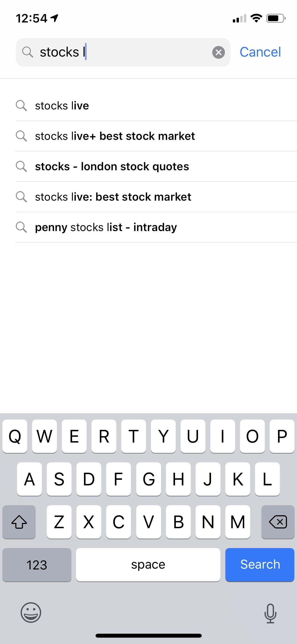Viewport: 297px width, 644px height.
Task: Type the letter I key
Action: click(x=222, y=436)
